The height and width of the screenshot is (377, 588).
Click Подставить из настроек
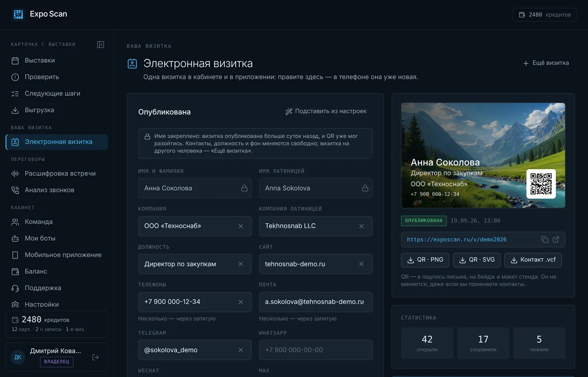(326, 111)
